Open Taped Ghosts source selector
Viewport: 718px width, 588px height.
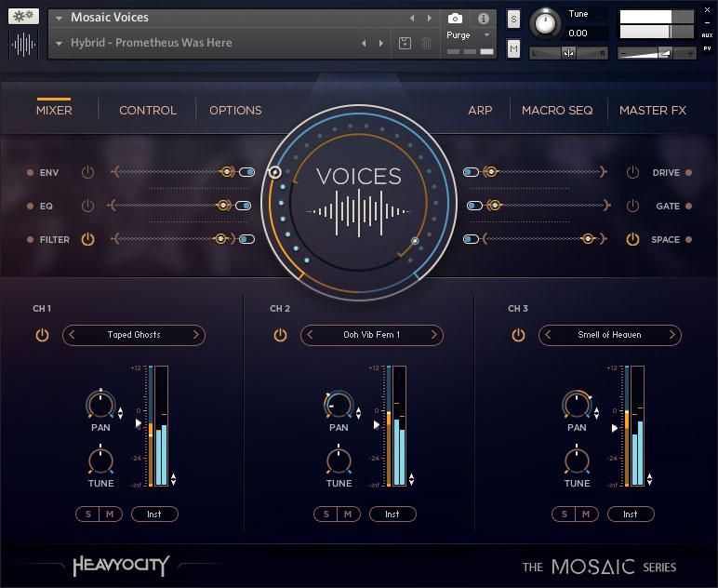pos(134,335)
